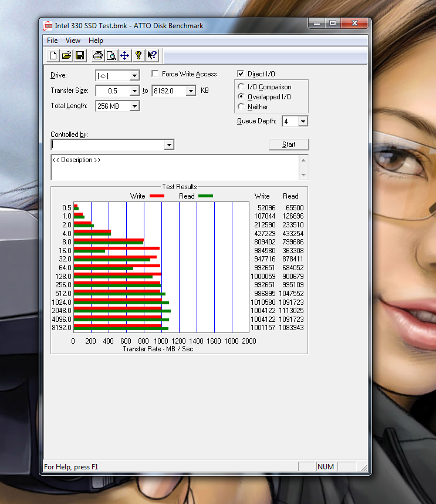Click the read value 1113025
Screen dimensions: 436x504
click(x=291, y=311)
